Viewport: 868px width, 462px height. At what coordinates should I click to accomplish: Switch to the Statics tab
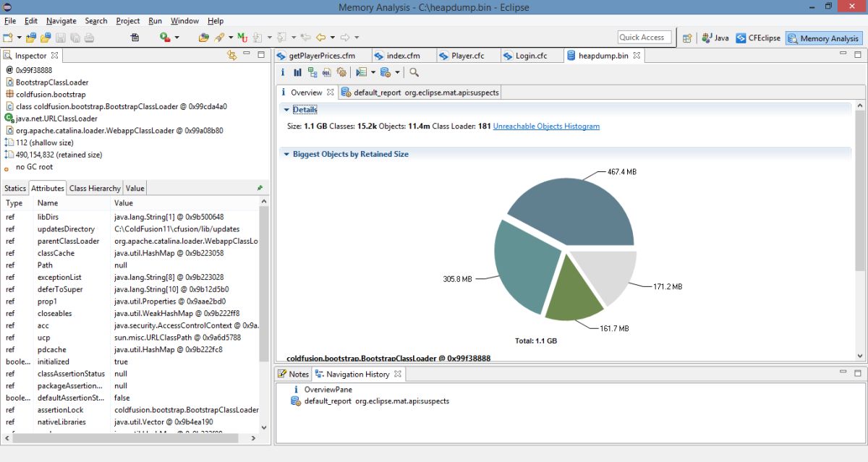pyautogui.click(x=15, y=188)
